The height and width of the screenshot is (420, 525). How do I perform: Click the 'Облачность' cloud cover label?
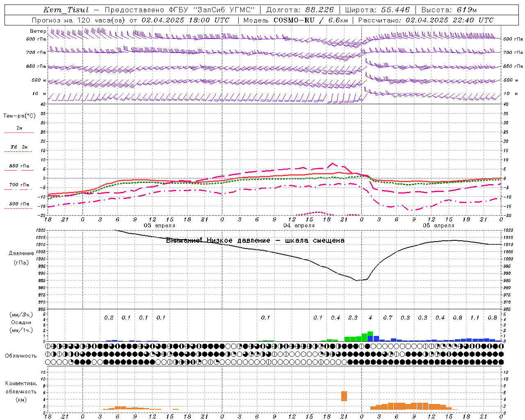coord(21,356)
